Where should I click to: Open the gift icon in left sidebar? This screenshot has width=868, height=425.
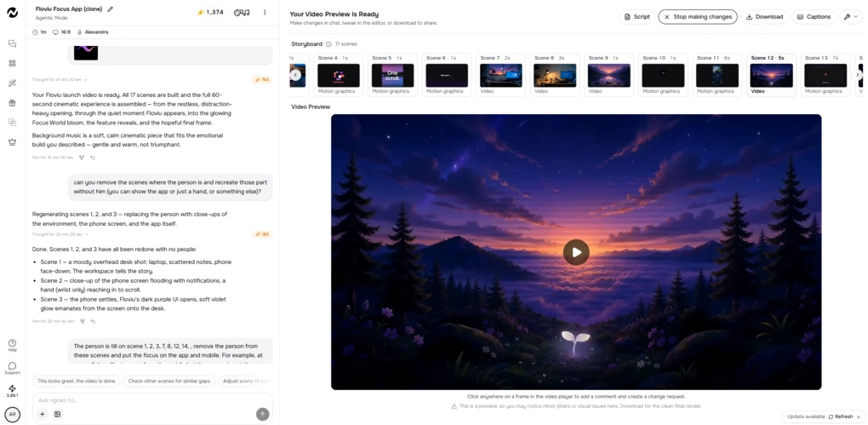coord(12,102)
